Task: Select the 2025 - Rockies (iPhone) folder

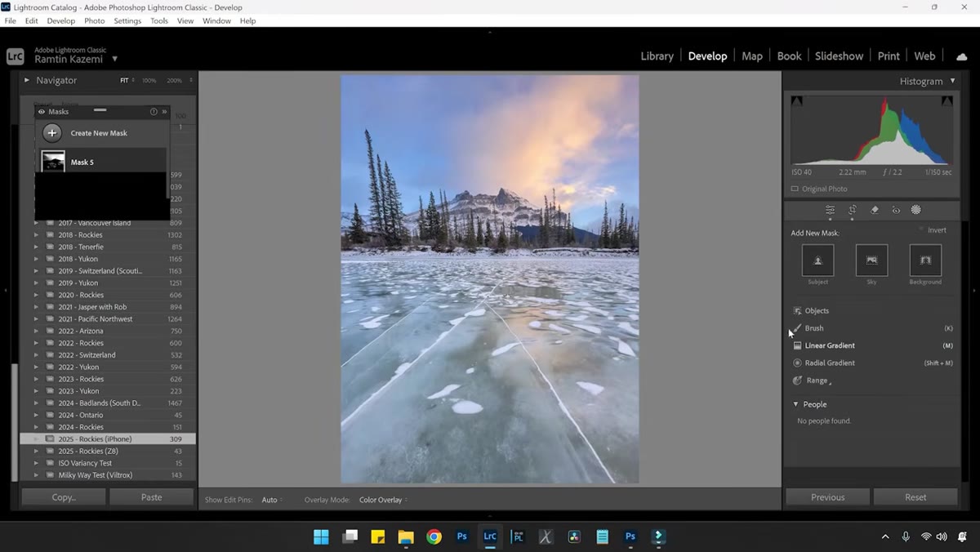Action: click(108, 439)
